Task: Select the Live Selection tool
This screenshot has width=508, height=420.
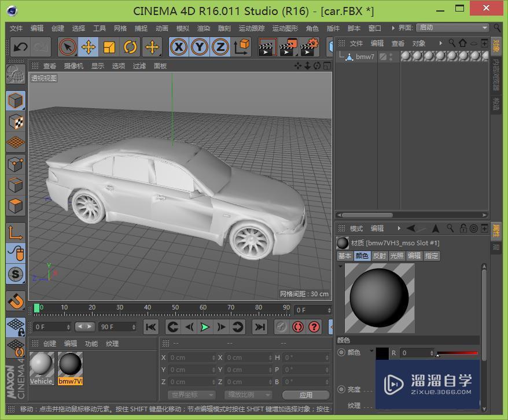Action: 67,47
